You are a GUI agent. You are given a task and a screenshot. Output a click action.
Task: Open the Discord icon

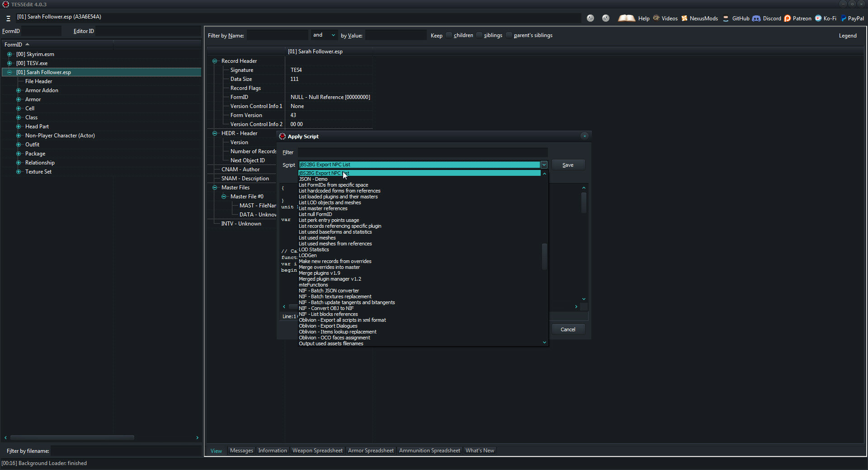click(x=756, y=19)
